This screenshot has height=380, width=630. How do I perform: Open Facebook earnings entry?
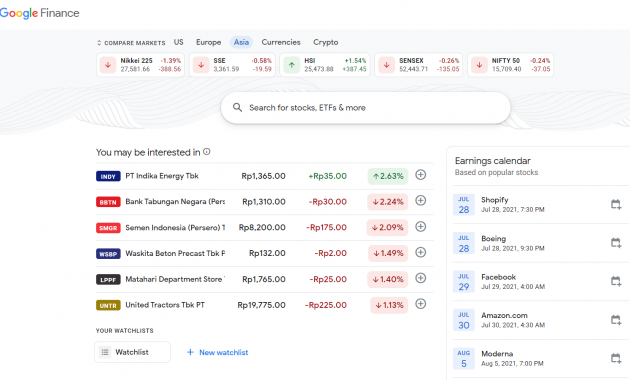541,281
